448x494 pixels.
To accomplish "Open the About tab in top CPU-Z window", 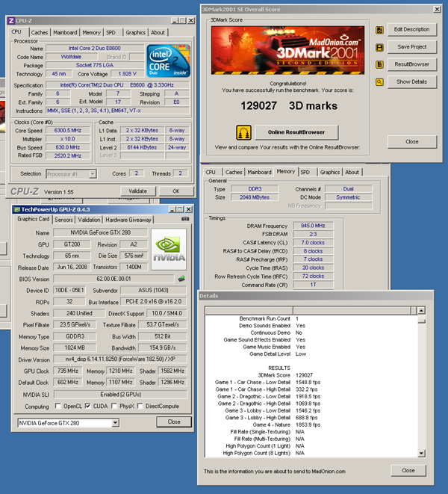I will click(158, 32).
